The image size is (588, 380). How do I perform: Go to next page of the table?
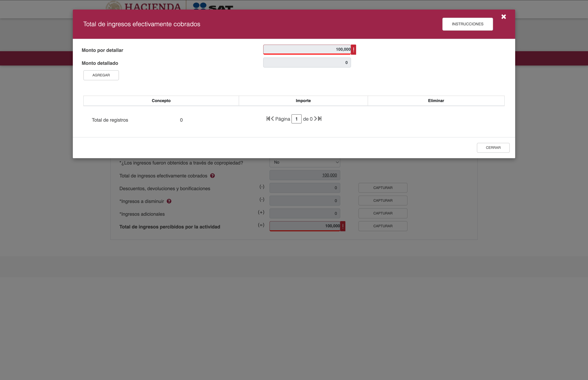point(315,119)
